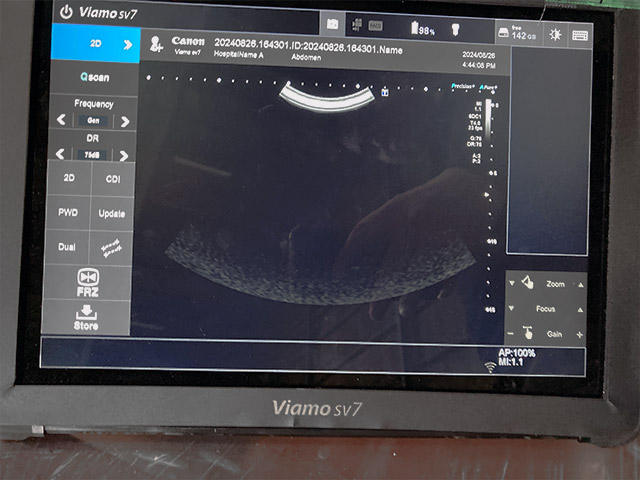The width and height of the screenshot is (640, 480).
Task: Click the date 2024/08/26 text
Action: click(478, 55)
